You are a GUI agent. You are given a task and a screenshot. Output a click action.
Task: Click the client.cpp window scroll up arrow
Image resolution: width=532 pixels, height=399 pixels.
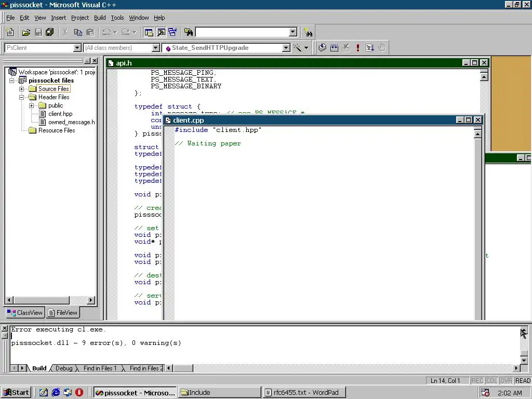coord(477,134)
